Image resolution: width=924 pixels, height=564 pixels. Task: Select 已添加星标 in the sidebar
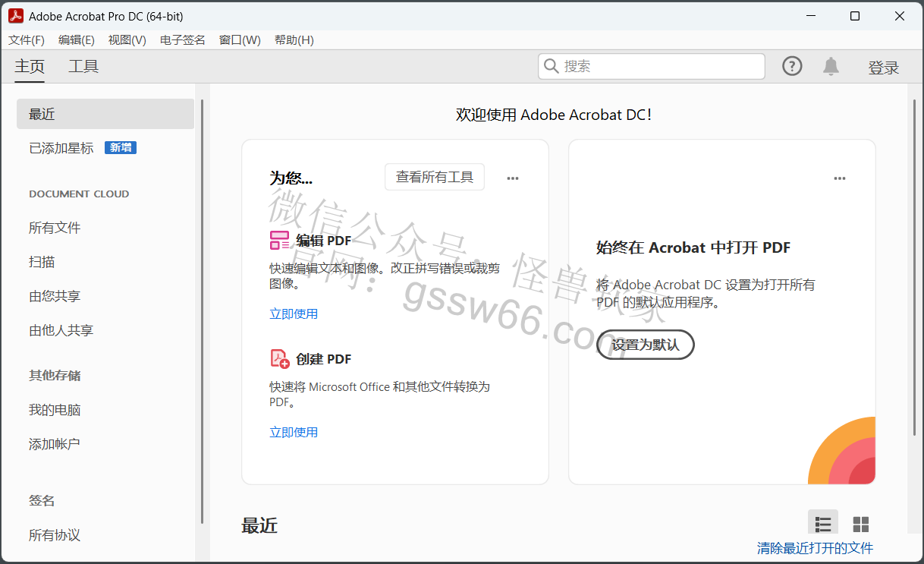coord(61,148)
